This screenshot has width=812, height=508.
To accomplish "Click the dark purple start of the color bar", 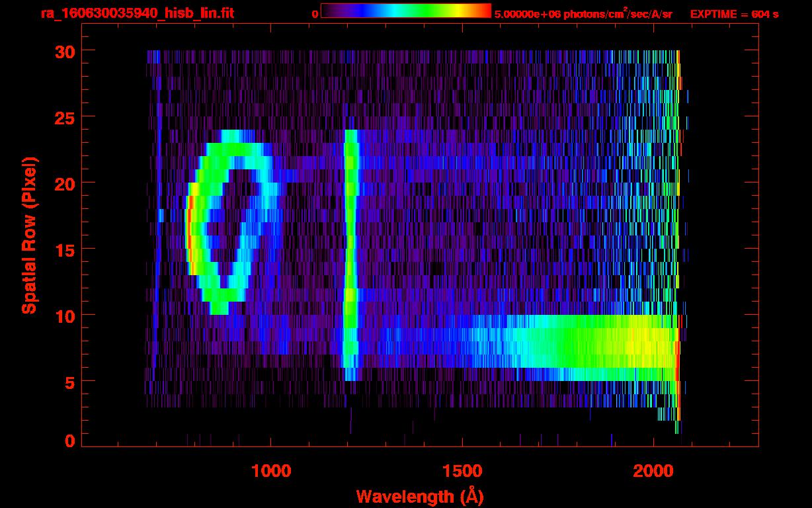I will [x=329, y=11].
